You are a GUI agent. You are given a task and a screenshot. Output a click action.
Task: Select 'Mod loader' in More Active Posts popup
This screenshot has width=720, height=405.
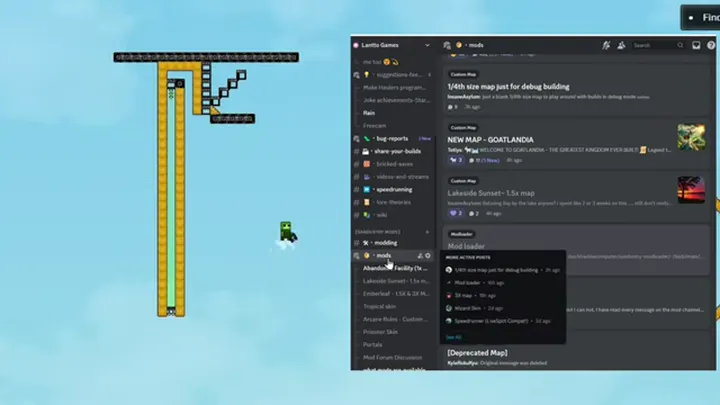(x=502, y=283)
